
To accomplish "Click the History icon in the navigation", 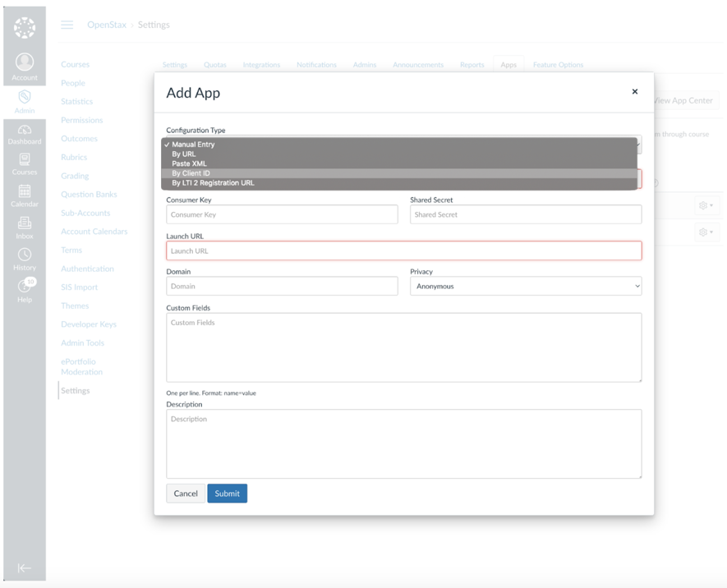I will pos(25,255).
